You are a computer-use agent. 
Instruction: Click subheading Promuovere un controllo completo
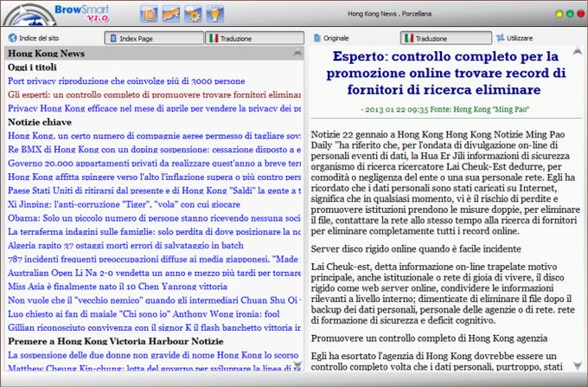(429, 339)
